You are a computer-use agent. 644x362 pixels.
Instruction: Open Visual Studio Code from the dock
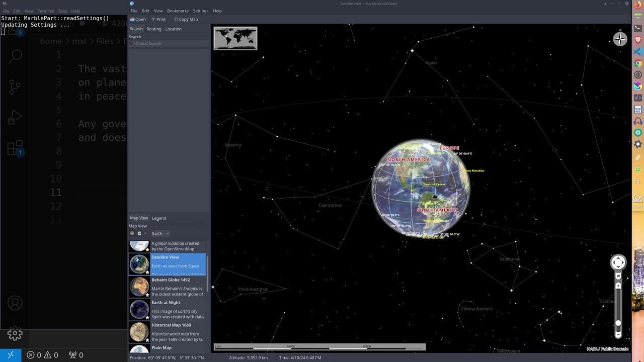(x=638, y=52)
